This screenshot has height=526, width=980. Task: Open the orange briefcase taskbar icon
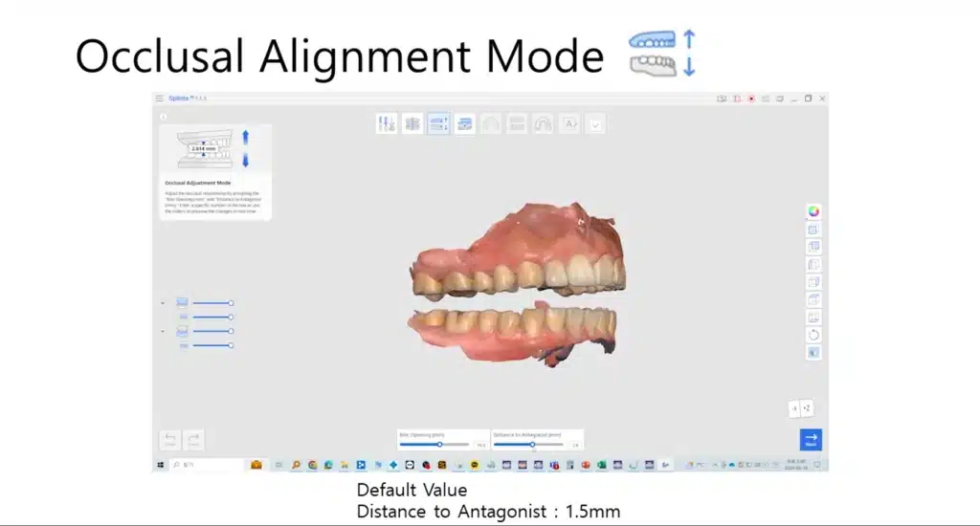click(x=256, y=465)
